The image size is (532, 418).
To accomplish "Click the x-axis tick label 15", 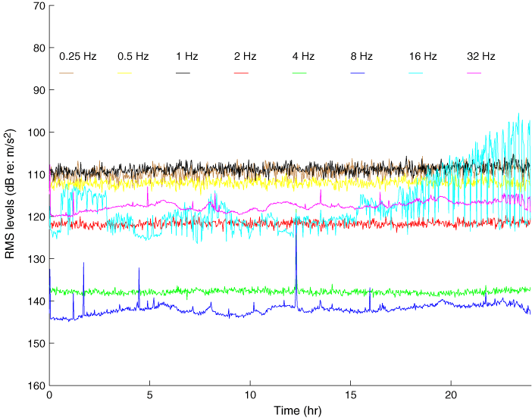I will point(350,395).
